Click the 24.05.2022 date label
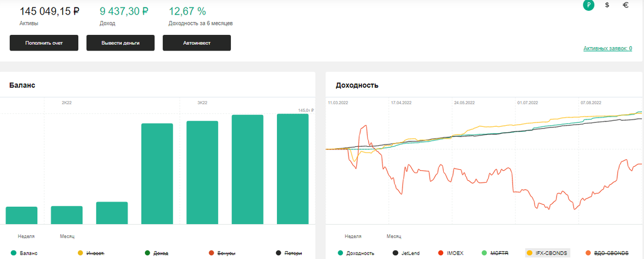 click(465, 102)
